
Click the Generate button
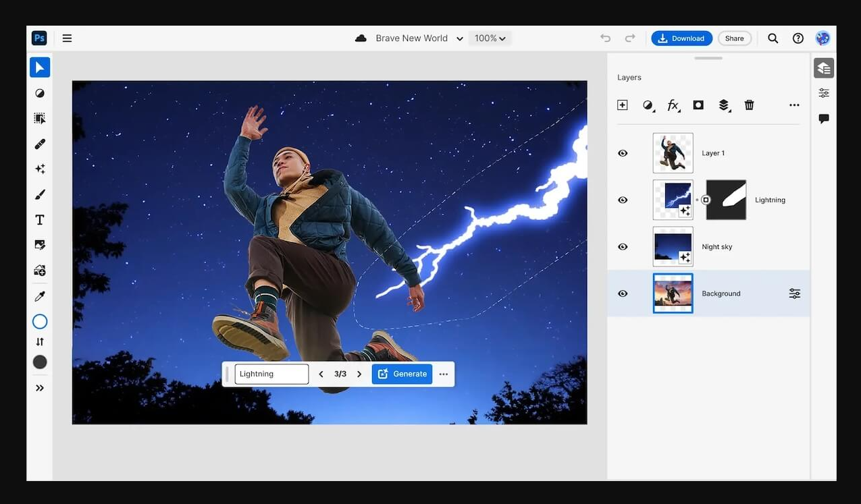click(x=402, y=374)
